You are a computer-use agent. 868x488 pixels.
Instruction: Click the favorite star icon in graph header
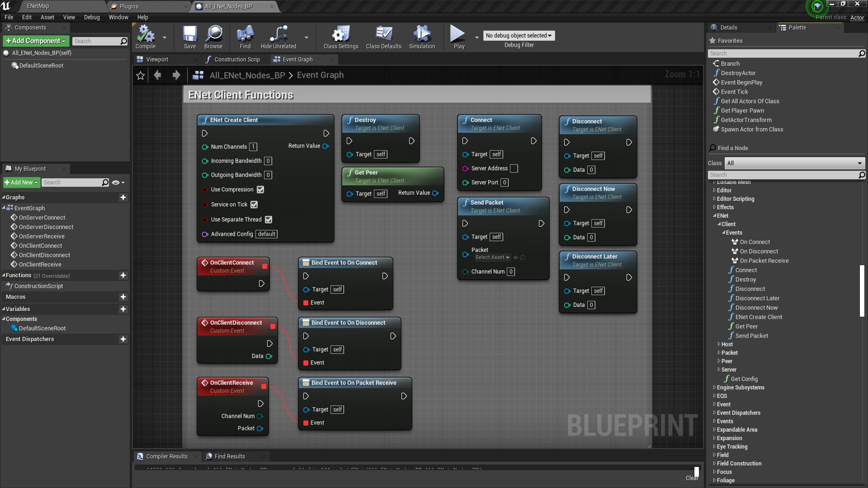(x=141, y=75)
